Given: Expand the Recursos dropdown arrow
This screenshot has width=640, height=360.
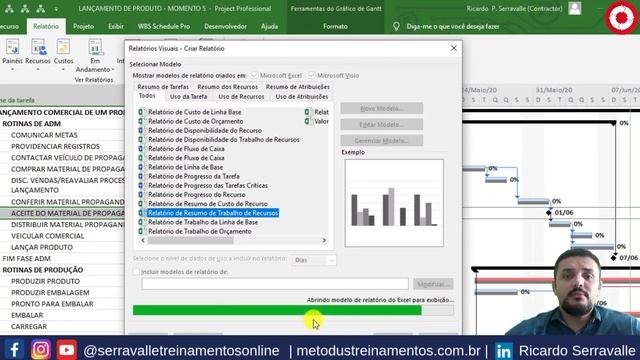Looking at the screenshot, I should click(38, 69).
